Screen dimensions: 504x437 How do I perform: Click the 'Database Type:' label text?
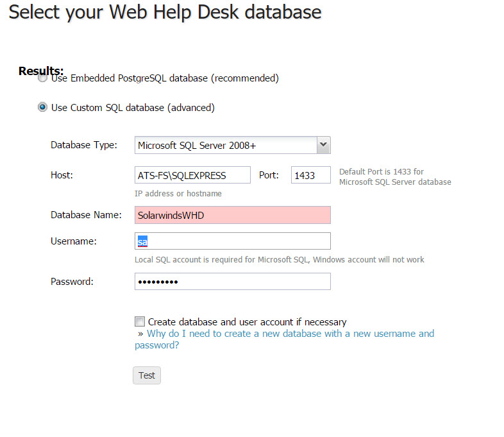[x=84, y=145]
